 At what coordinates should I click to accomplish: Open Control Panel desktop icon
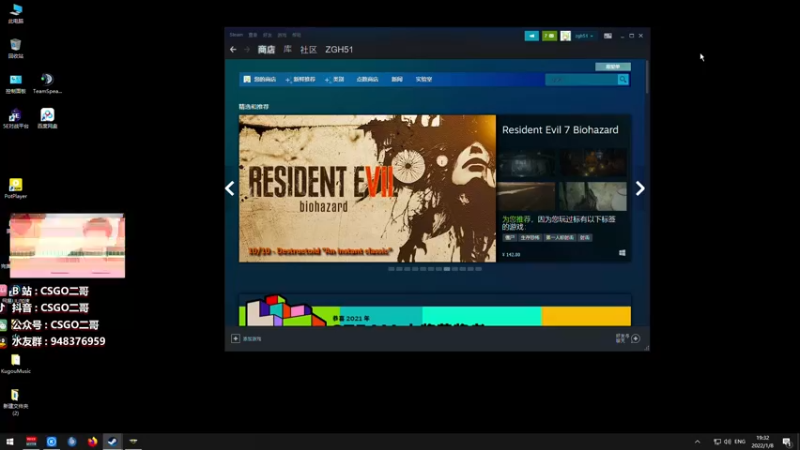click(16, 84)
